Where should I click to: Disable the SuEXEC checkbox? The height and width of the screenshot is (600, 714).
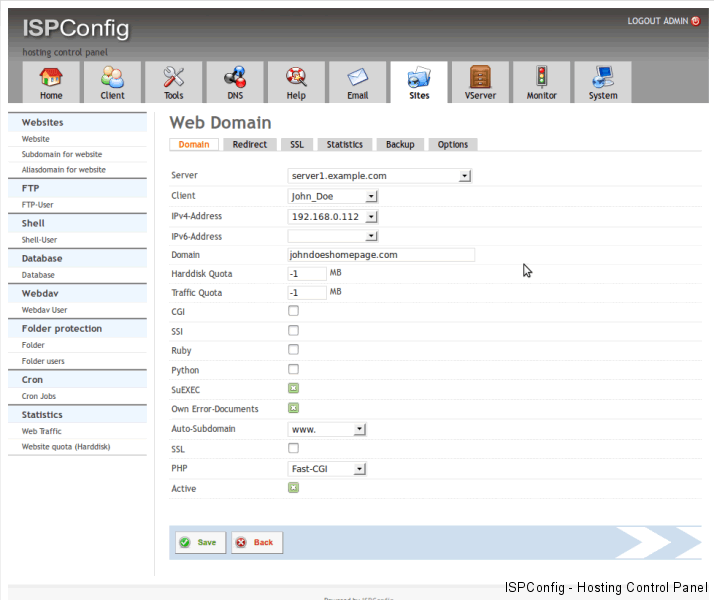click(294, 388)
